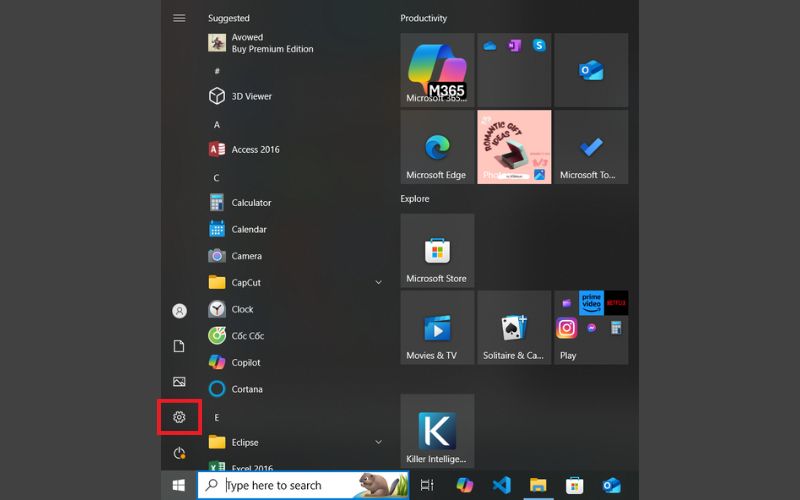Open Microsoft Store from taskbar
The image size is (800, 500).
click(574, 485)
